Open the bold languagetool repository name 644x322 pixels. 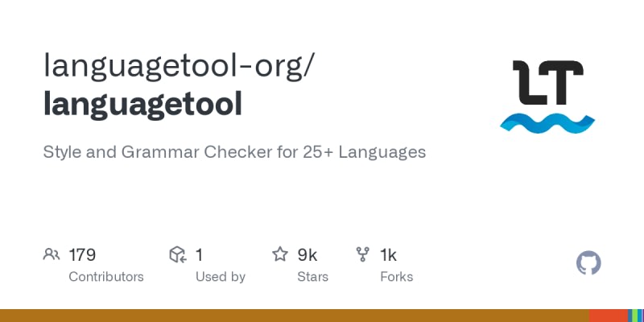coord(142,105)
